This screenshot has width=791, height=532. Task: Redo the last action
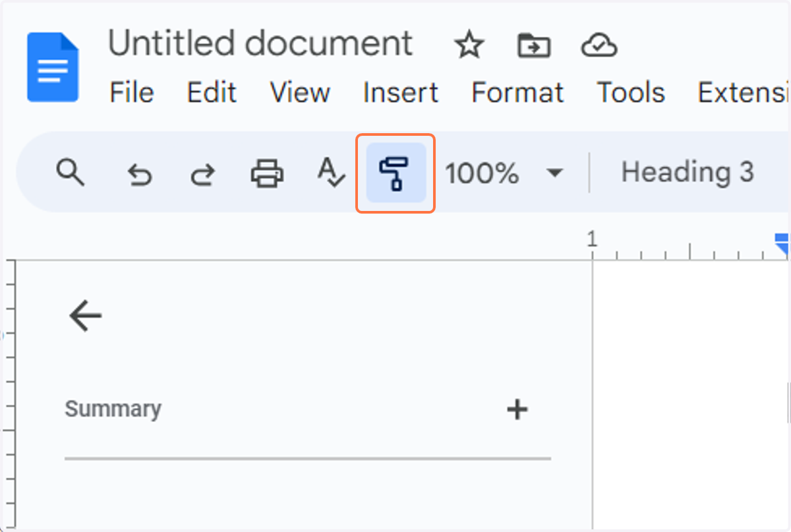[202, 175]
